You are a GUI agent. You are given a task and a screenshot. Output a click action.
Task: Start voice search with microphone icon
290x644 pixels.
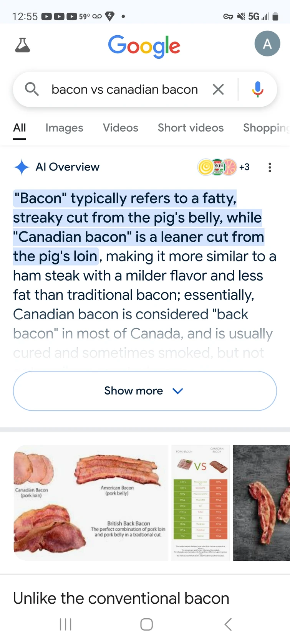click(258, 89)
